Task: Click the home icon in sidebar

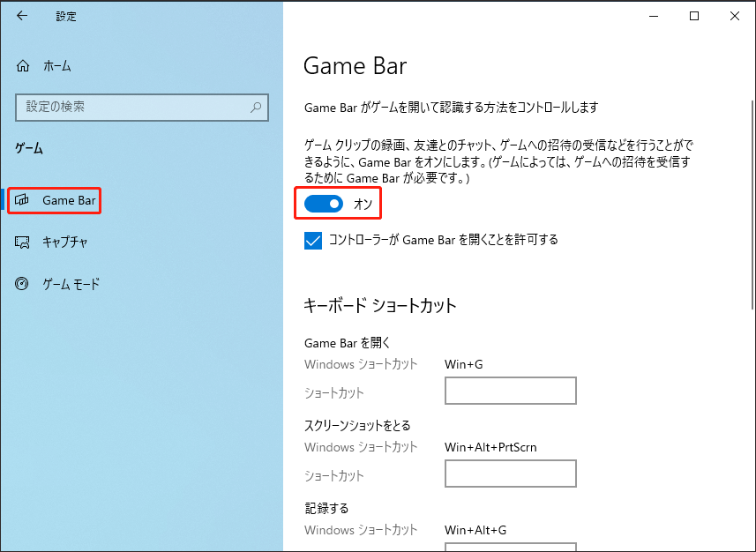Action: 23,66
